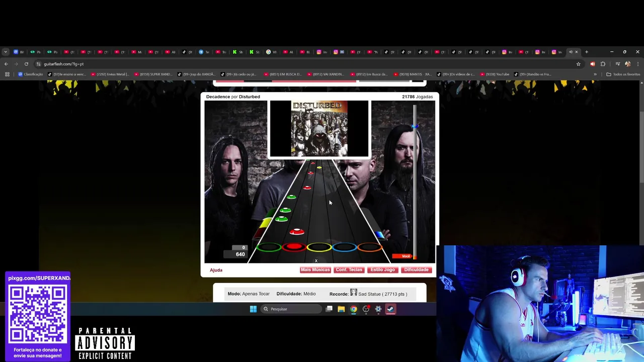Screen dimensions: 644x362
Task: Click the Dificuldade button
Action: pos(416,270)
